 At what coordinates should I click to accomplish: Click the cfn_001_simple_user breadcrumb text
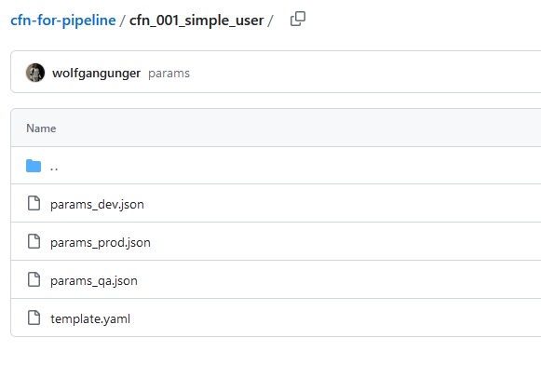pos(196,20)
